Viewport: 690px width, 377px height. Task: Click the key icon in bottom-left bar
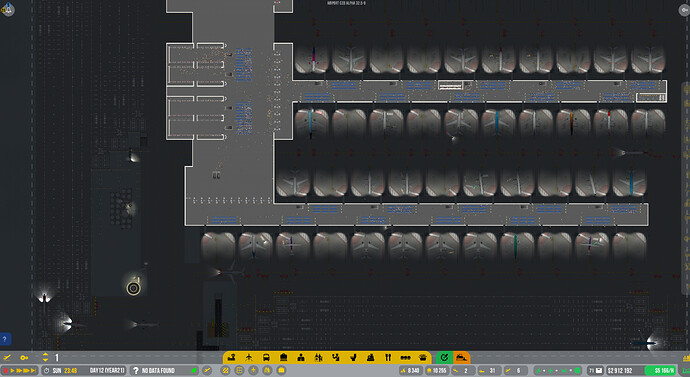(x=24, y=358)
